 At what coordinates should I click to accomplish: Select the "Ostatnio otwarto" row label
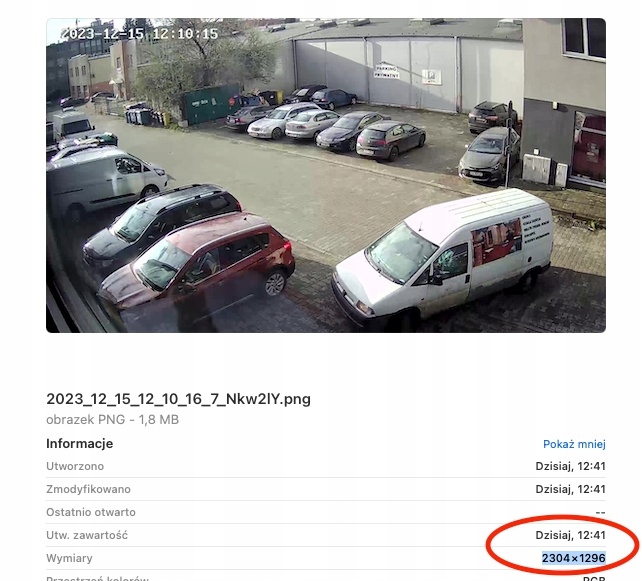(91, 512)
